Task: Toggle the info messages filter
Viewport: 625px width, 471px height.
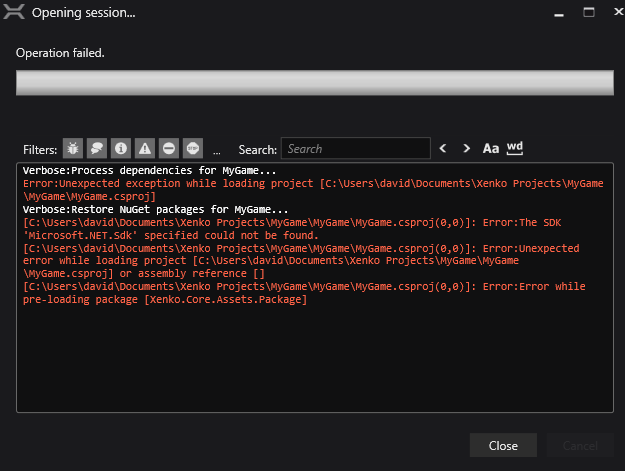Action: (121, 149)
